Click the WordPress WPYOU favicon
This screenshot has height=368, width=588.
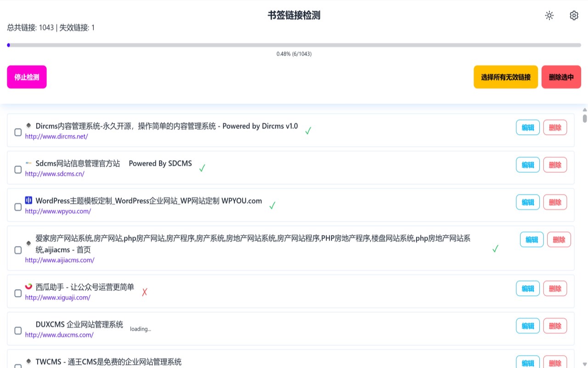click(29, 200)
